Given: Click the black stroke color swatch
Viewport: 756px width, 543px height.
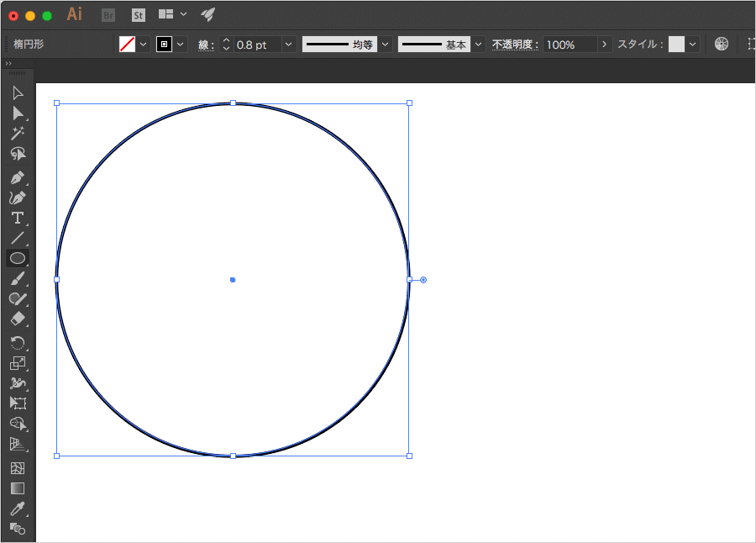Looking at the screenshot, I should coord(164,45).
